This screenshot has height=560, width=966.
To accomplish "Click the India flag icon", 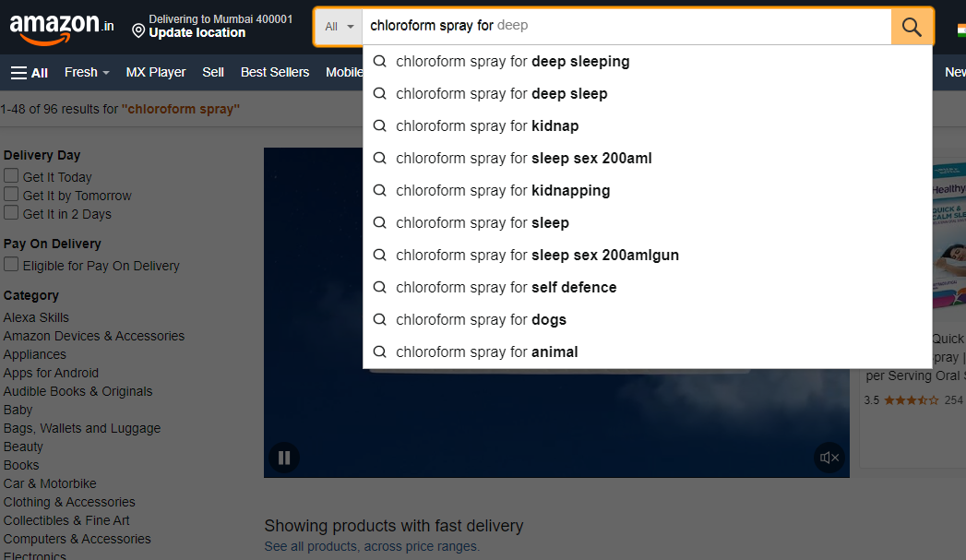I will click(x=960, y=28).
